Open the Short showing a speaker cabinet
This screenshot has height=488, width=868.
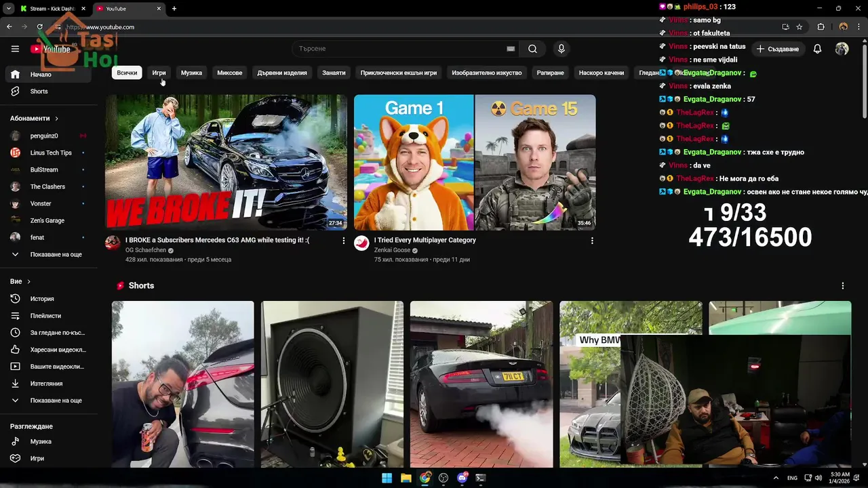pyautogui.click(x=332, y=384)
